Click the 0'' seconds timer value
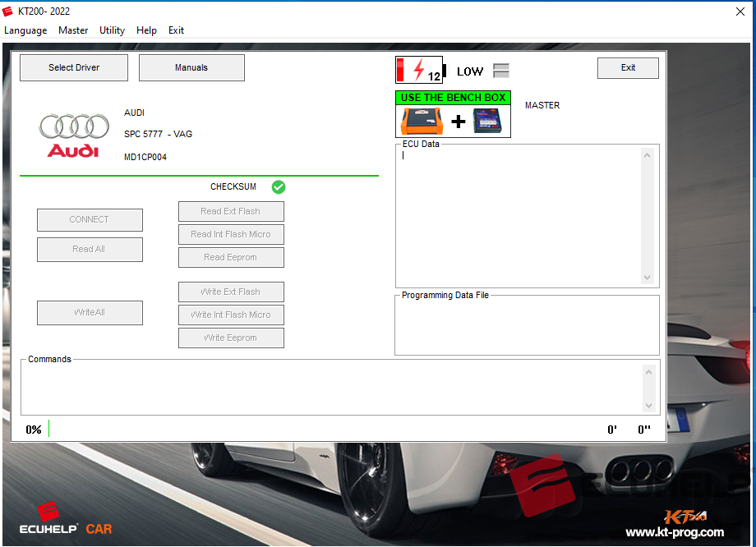This screenshot has height=547, width=756. coord(644,430)
